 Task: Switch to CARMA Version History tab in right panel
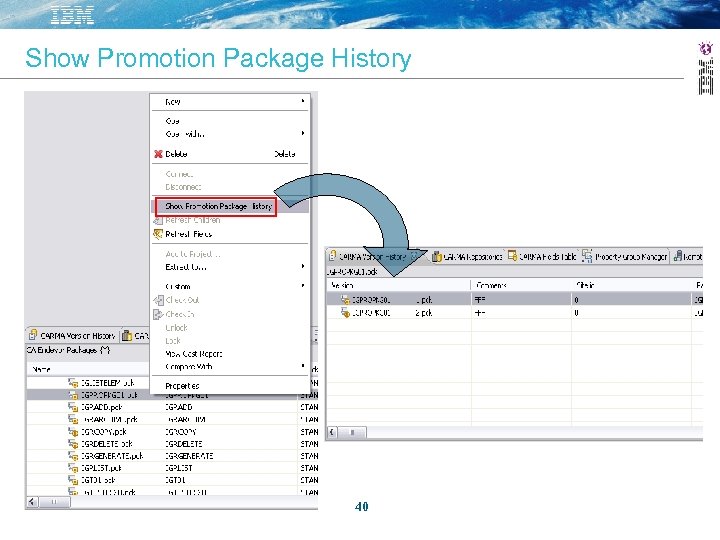(x=372, y=257)
